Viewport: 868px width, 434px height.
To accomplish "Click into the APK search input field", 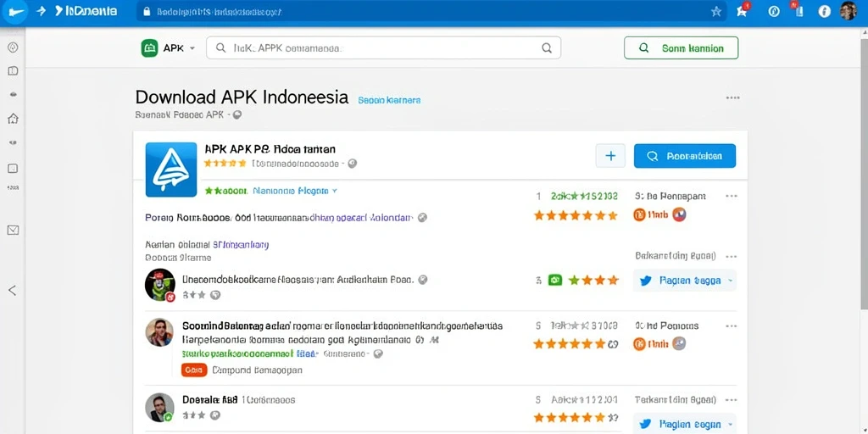I will 383,48.
